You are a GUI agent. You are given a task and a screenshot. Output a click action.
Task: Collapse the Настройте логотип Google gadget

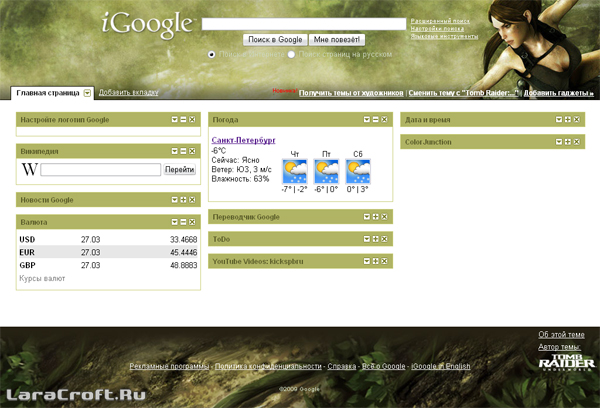pos(183,120)
